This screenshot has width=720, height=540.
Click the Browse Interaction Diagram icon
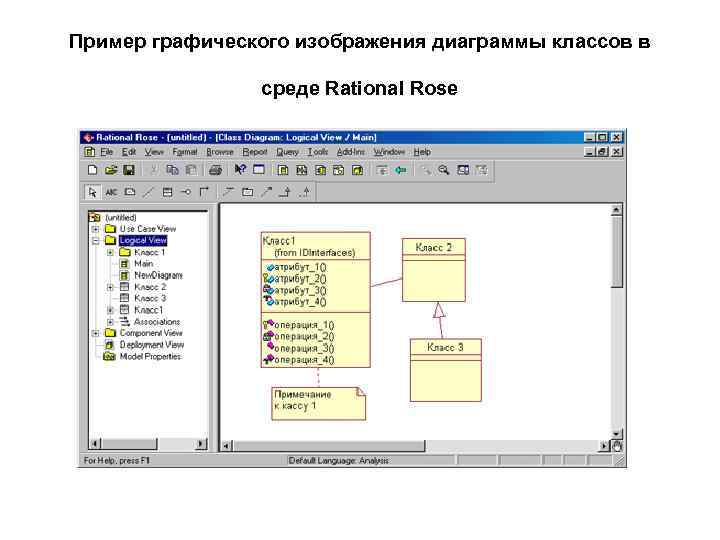tap(301, 170)
